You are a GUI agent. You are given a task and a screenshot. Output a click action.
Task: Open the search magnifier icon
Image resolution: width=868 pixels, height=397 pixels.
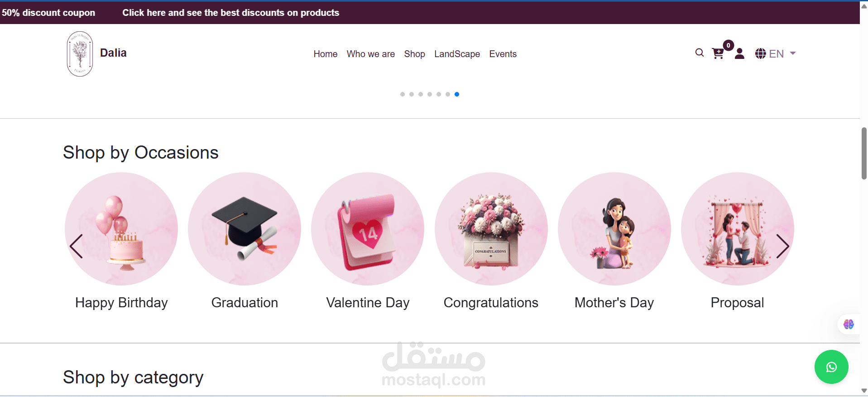(x=700, y=53)
